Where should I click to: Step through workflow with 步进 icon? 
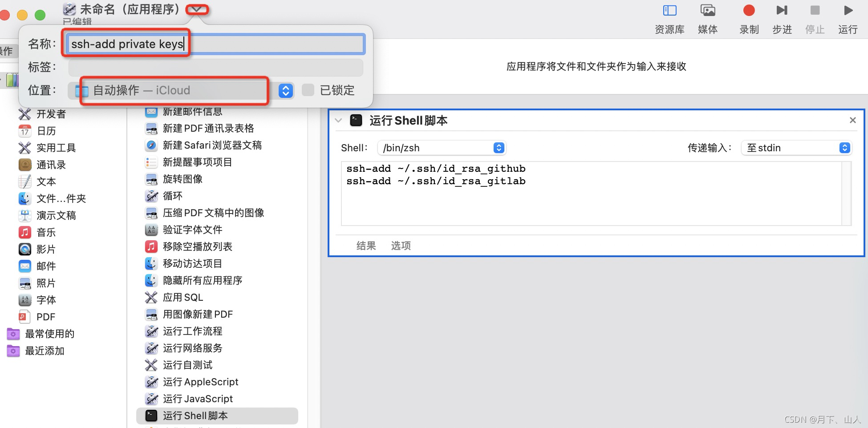[x=782, y=10]
